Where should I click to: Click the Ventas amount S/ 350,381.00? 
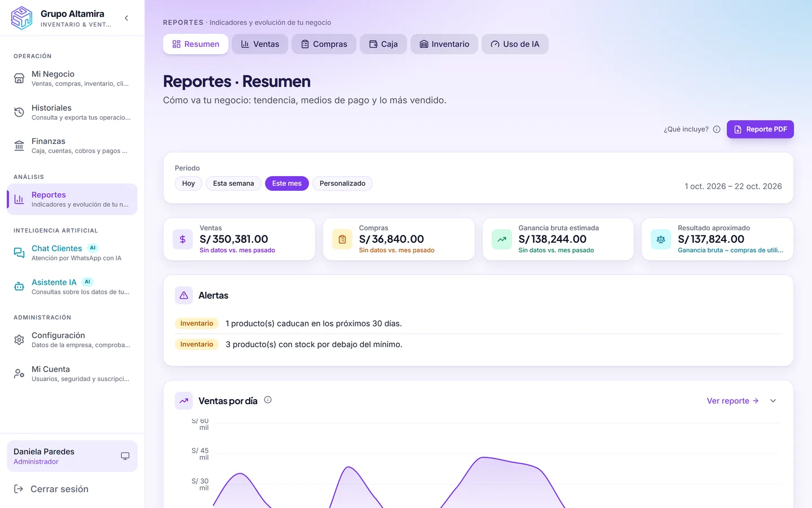(234, 239)
